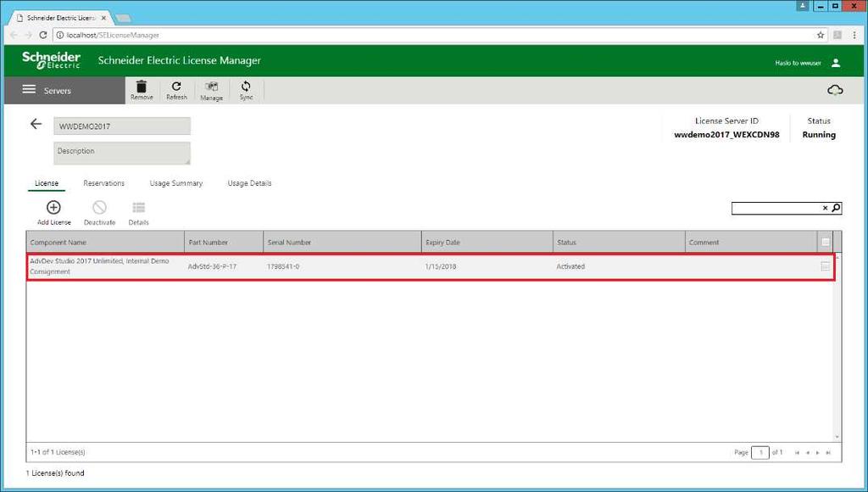Image resolution: width=868 pixels, height=492 pixels.
Task: Reload the browser page
Action: click(x=43, y=35)
